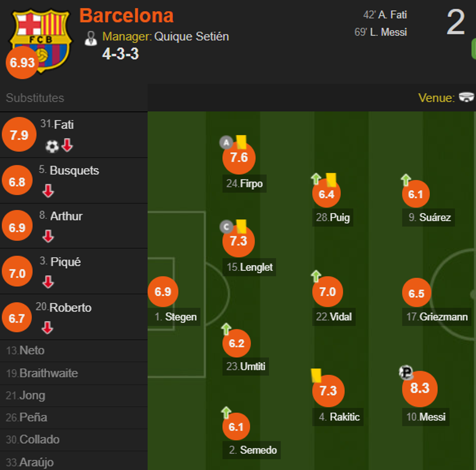Click the stadium icon beside Venue
Screen dimensions: 476x470
click(466, 98)
